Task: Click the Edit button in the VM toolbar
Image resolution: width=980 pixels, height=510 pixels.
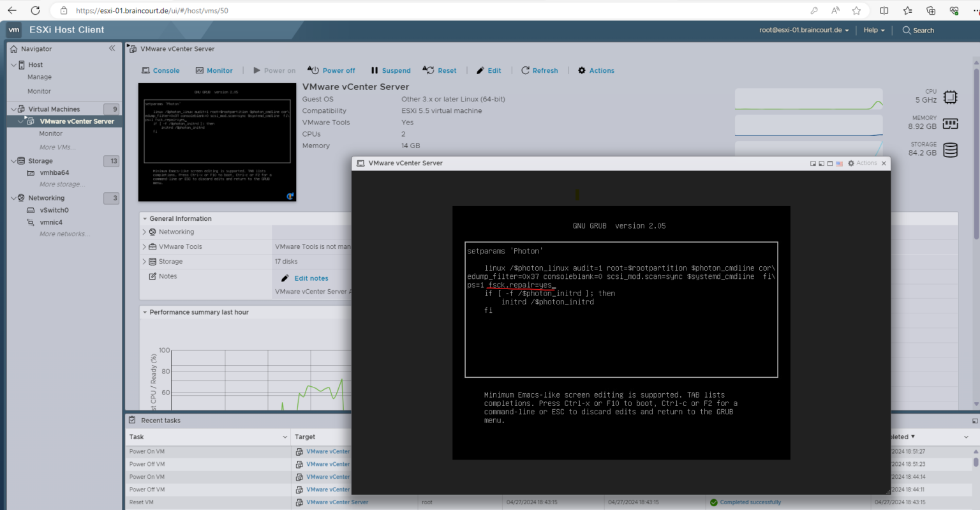Action: pos(489,70)
